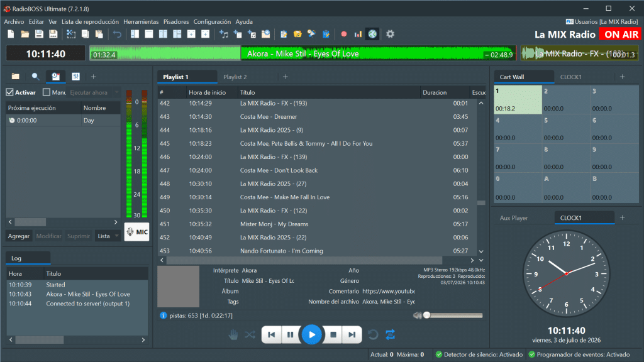Viewport: 644px width, 362px height.
Task: Click the clipboard paste icon in toolbar
Action: [99, 34]
